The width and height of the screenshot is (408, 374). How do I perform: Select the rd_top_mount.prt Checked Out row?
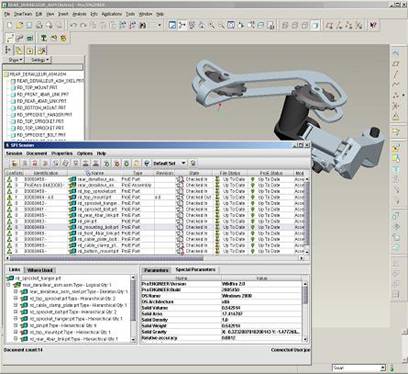point(156,197)
